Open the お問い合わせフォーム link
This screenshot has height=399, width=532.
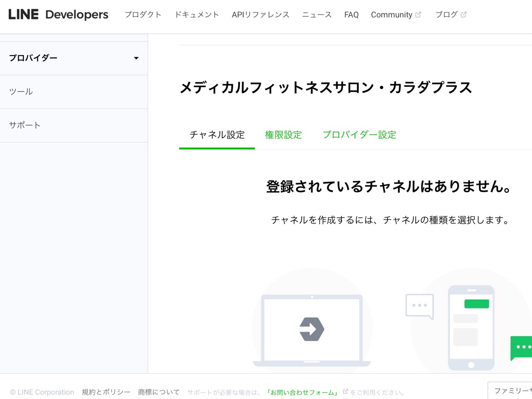[x=302, y=393]
